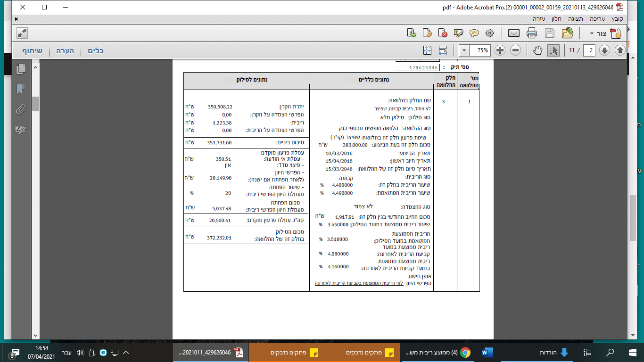Close the document with the small X
The image size is (644, 362).
(17, 19)
